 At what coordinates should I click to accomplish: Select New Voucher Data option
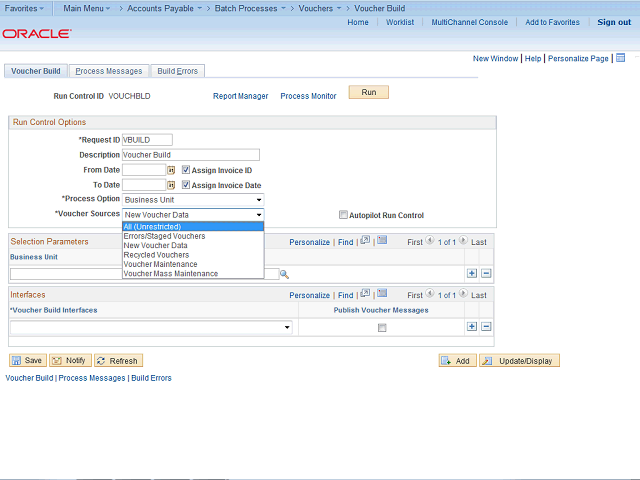[193, 245]
